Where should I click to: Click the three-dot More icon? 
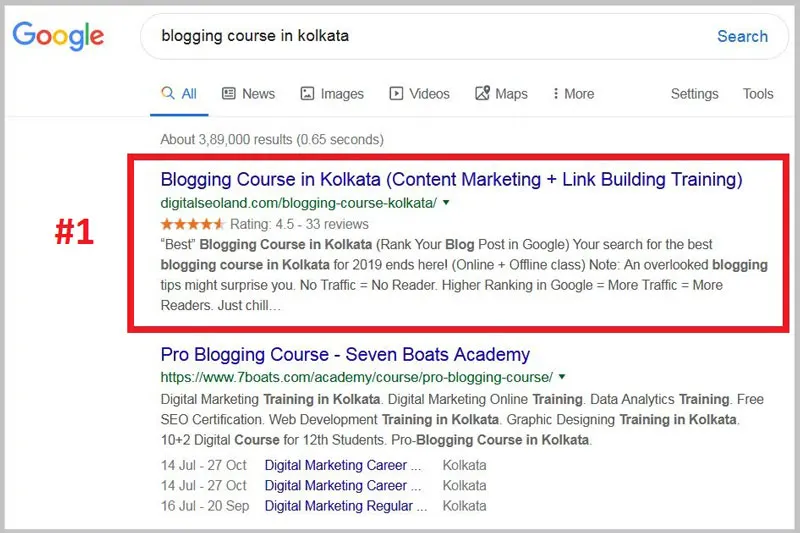tap(556, 93)
